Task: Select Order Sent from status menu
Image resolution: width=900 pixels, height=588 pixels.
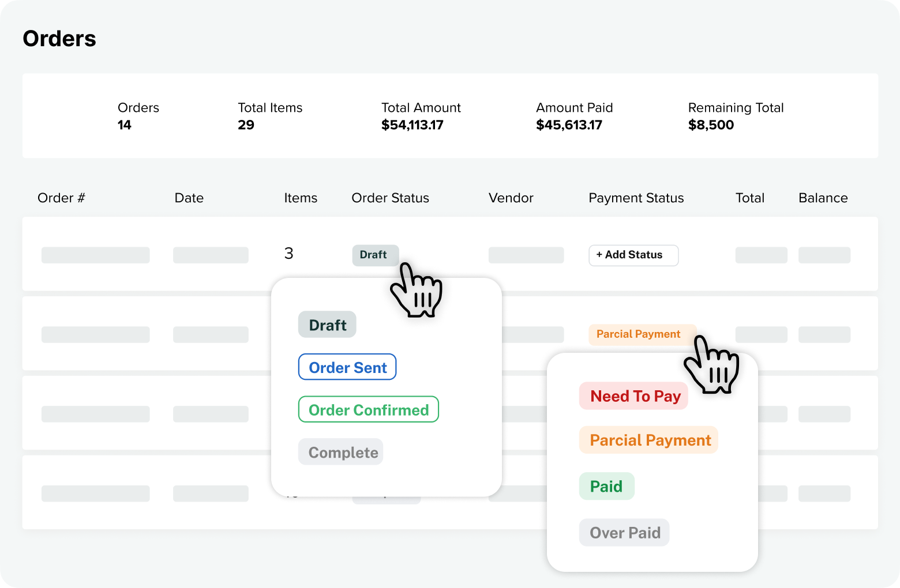Action: pyautogui.click(x=347, y=367)
